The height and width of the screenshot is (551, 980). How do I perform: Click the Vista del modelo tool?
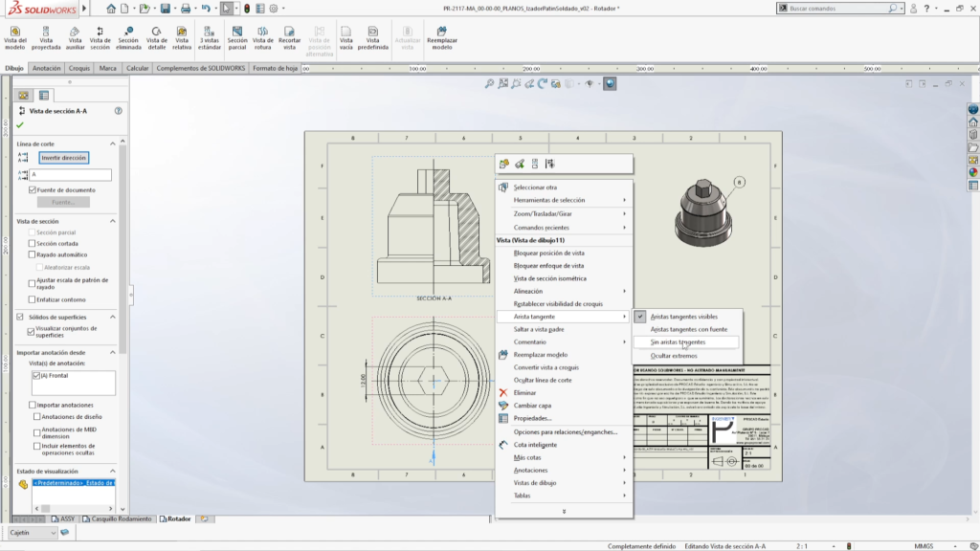click(x=15, y=37)
